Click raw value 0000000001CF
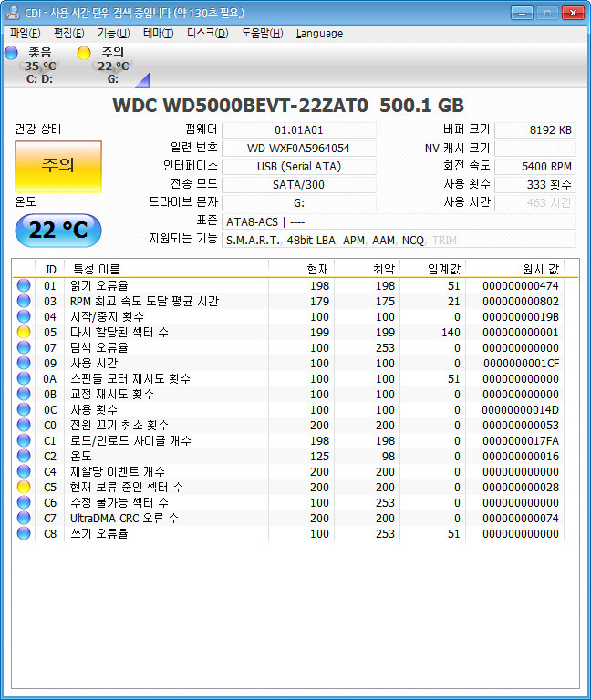The image size is (591, 700). pyautogui.click(x=521, y=364)
